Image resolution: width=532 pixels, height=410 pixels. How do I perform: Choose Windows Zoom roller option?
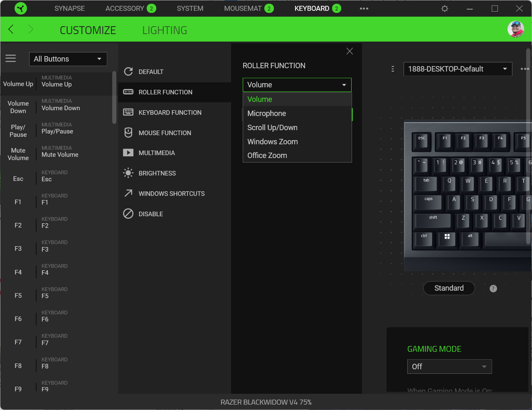click(x=297, y=142)
